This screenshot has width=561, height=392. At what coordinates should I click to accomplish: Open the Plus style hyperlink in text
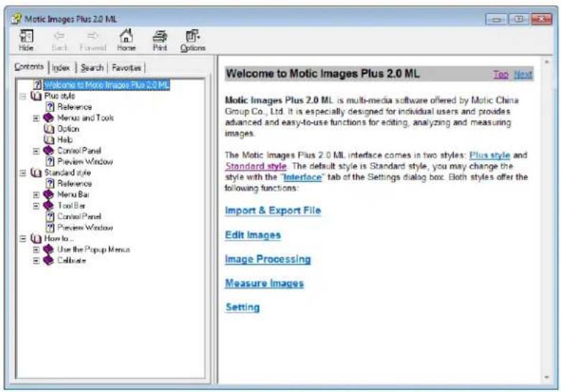tap(489, 155)
